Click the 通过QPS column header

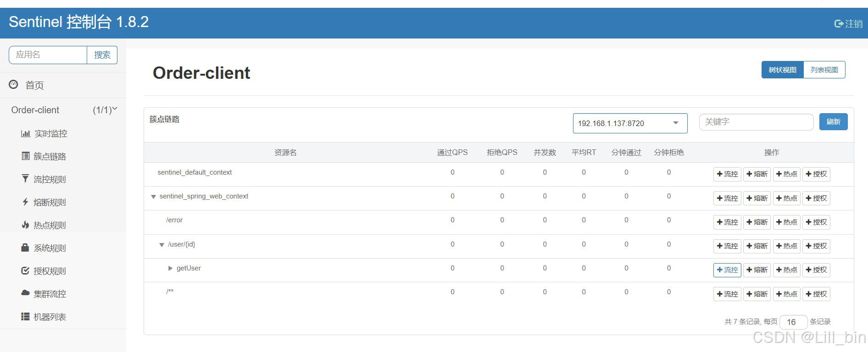pyautogui.click(x=452, y=153)
